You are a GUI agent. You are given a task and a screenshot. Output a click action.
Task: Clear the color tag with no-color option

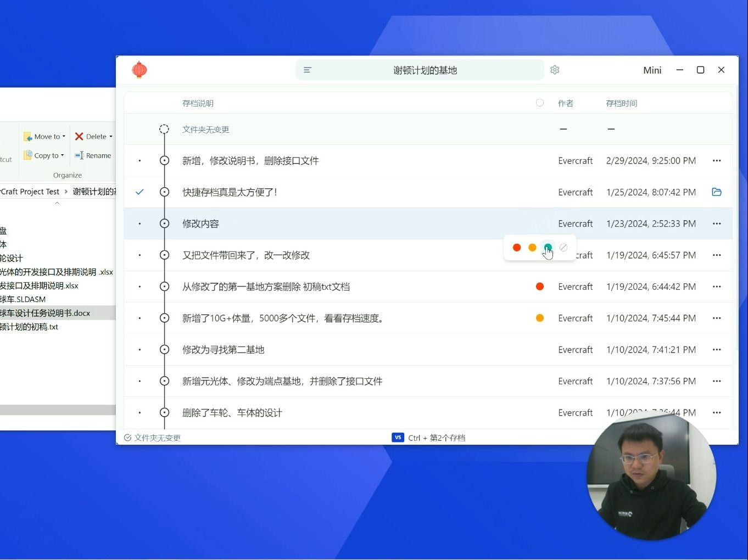563,248
